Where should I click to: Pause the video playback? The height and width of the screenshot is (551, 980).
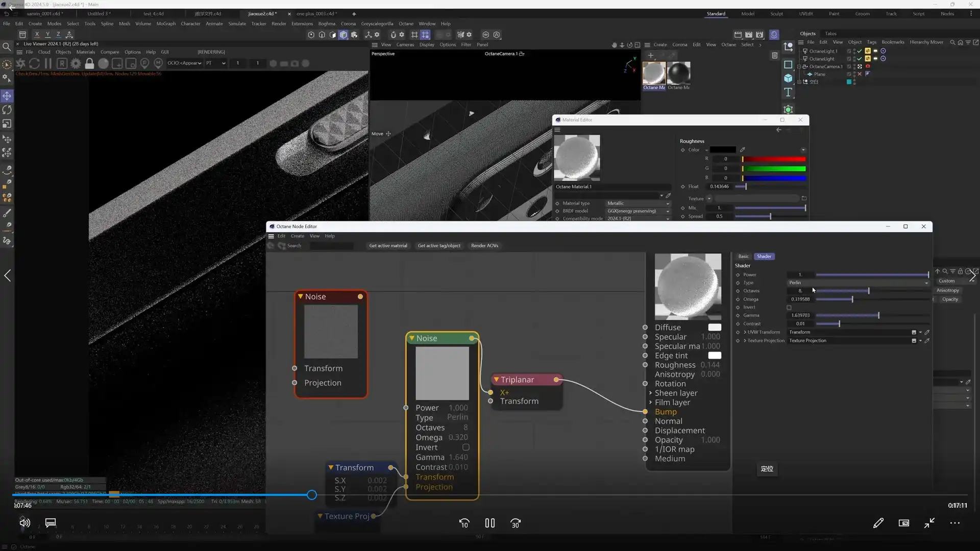[489, 523]
